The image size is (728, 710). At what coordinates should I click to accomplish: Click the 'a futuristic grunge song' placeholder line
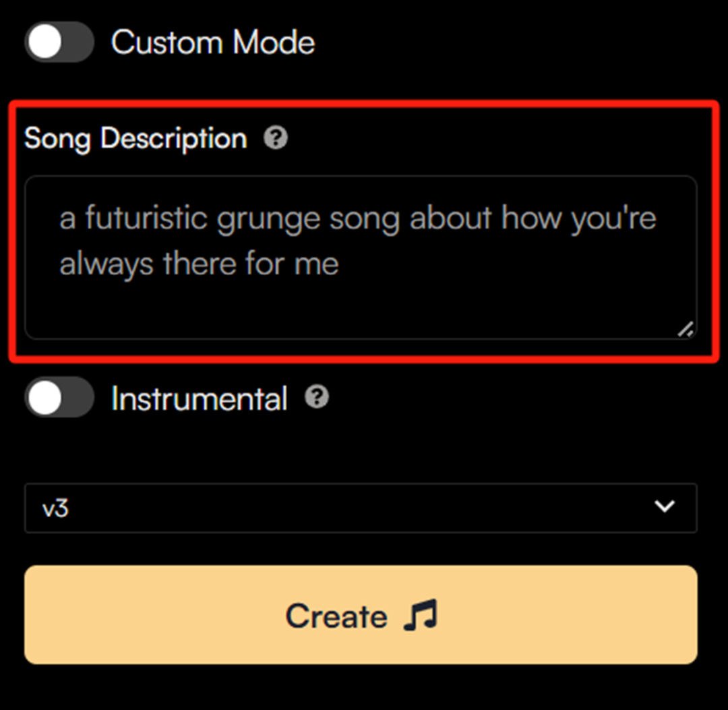357,218
